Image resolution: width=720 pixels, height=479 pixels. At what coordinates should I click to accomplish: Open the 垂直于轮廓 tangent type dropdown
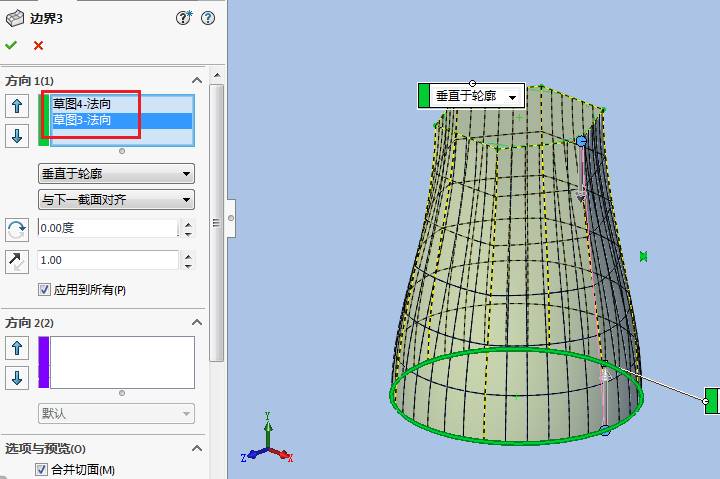coord(116,174)
